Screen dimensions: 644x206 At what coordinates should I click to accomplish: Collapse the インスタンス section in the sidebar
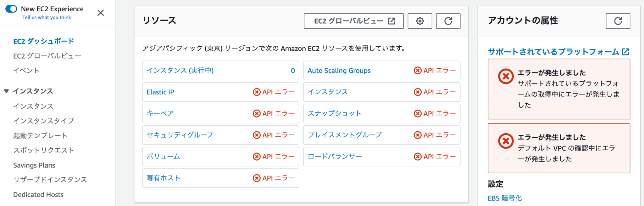point(6,91)
